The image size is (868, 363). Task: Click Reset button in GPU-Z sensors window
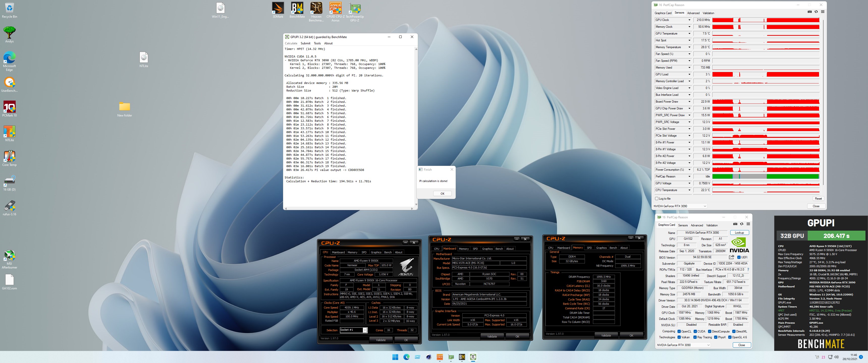[x=818, y=199]
